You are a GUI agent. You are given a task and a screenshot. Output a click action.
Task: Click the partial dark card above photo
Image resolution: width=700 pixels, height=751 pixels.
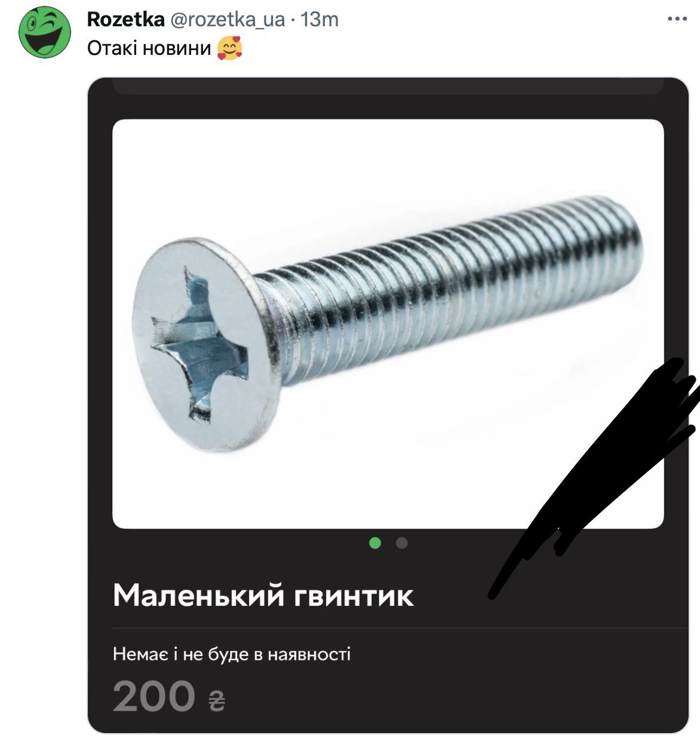coord(388,86)
